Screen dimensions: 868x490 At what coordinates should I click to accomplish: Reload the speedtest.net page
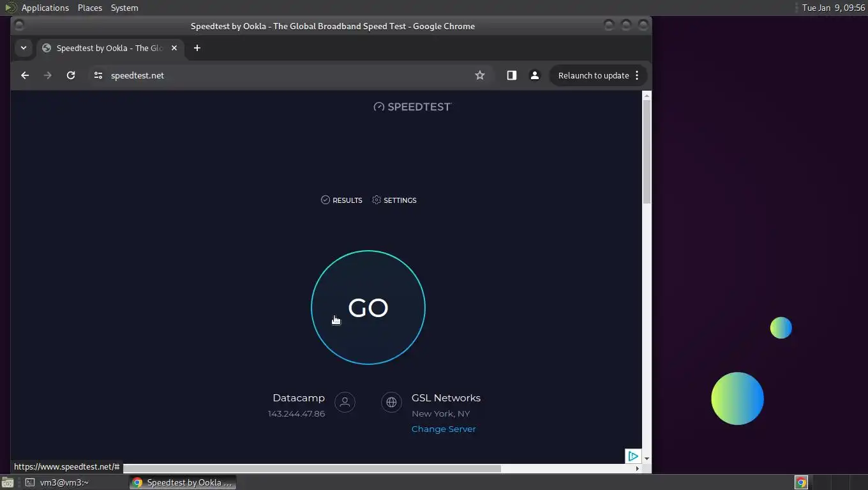(x=71, y=75)
